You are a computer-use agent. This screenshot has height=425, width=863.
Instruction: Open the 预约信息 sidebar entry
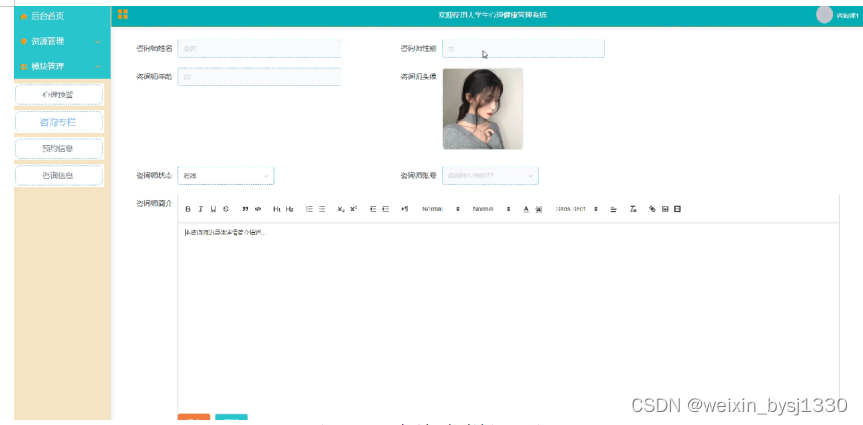[59, 149]
